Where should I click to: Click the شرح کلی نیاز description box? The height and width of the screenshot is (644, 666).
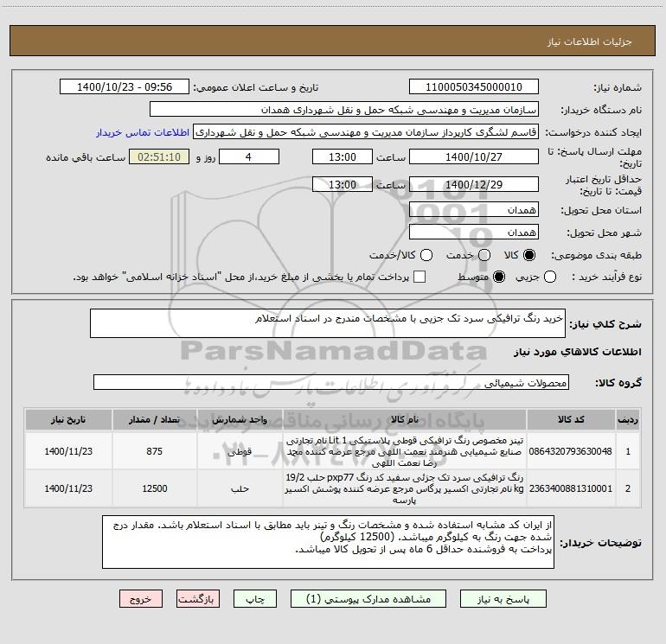click(328, 323)
